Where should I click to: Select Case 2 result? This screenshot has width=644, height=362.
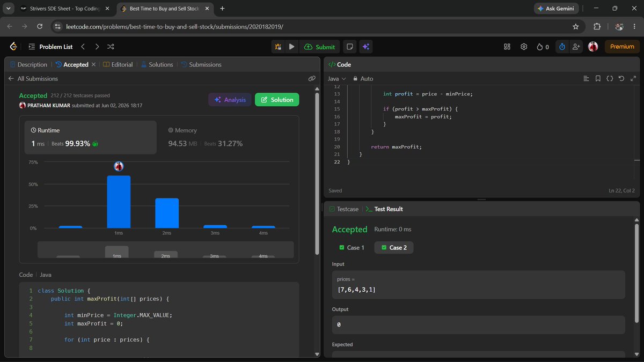pyautogui.click(x=394, y=248)
